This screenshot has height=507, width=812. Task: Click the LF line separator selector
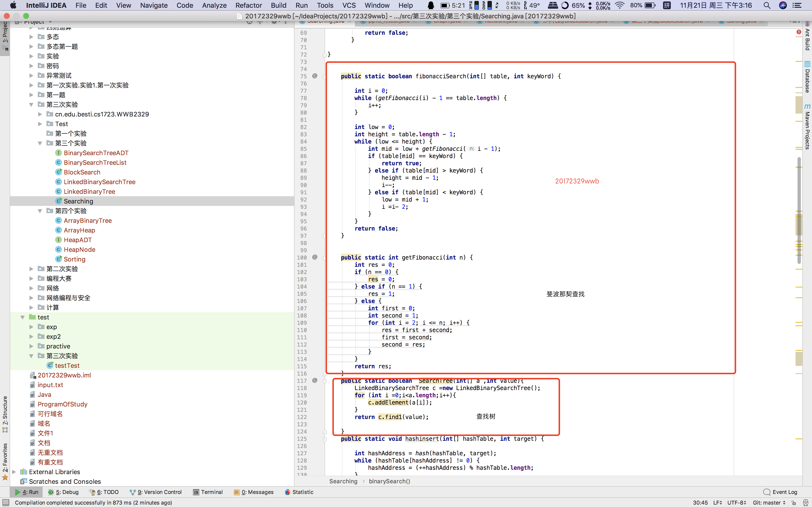[x=717, y=503]
